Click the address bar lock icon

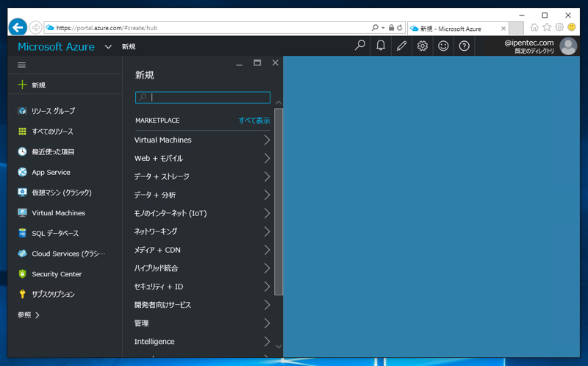(x=391, y=28)
